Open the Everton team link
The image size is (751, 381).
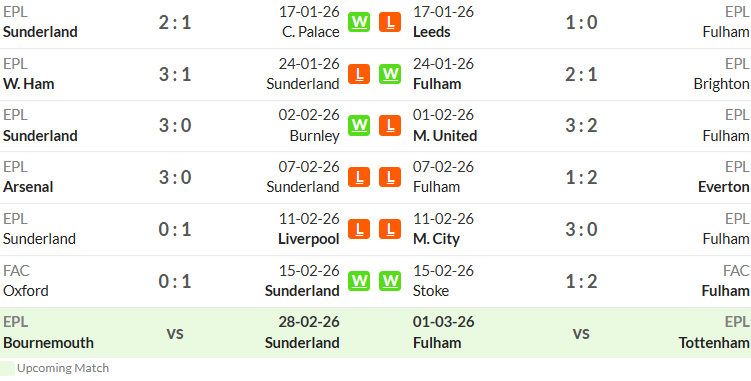pos(724,187)
